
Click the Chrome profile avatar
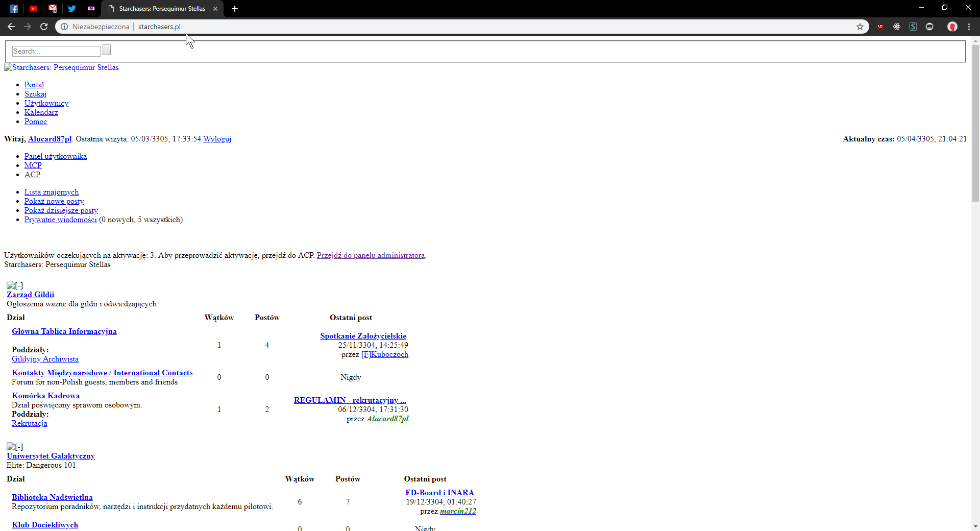(x=952, y=27)
